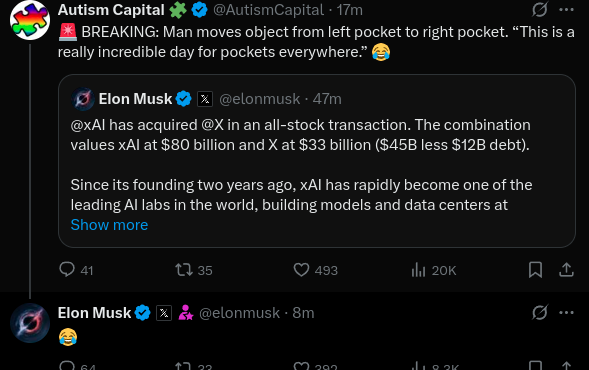Click the Grok icon on Elon Musk's reply

540,313
